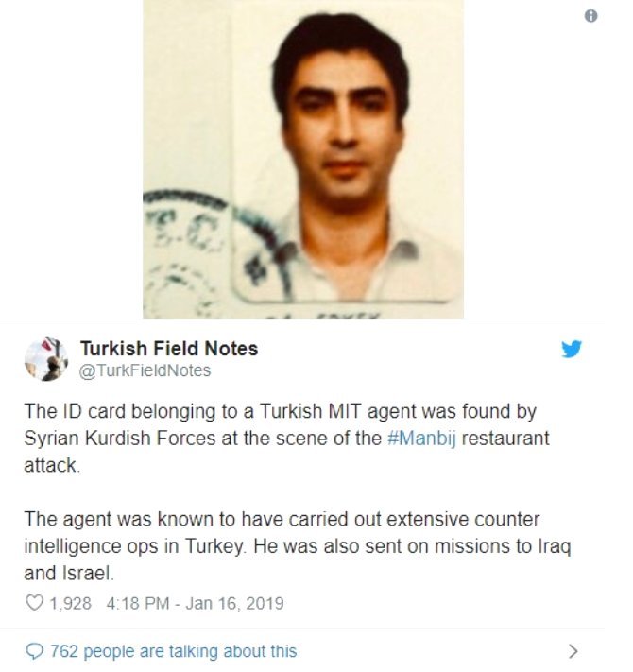Click the speech bubble reply icon
Screen dimensions: 633x672
tap(34, 651)
